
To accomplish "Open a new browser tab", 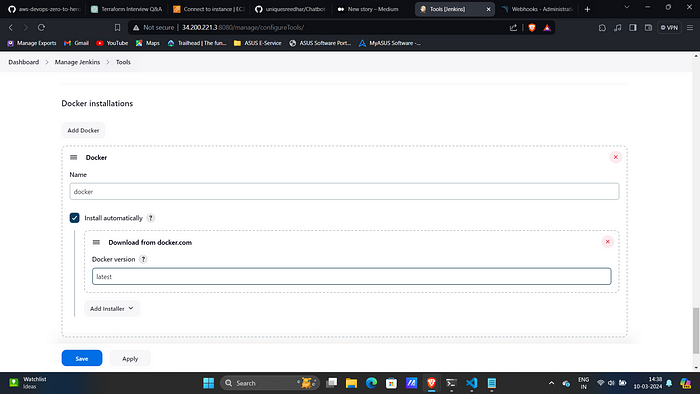I will point(588,9).
